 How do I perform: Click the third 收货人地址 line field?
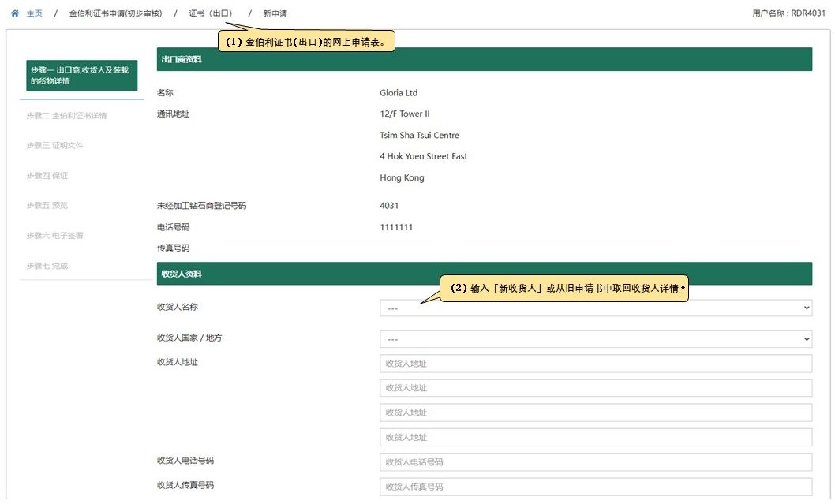(x=595, y=413)
